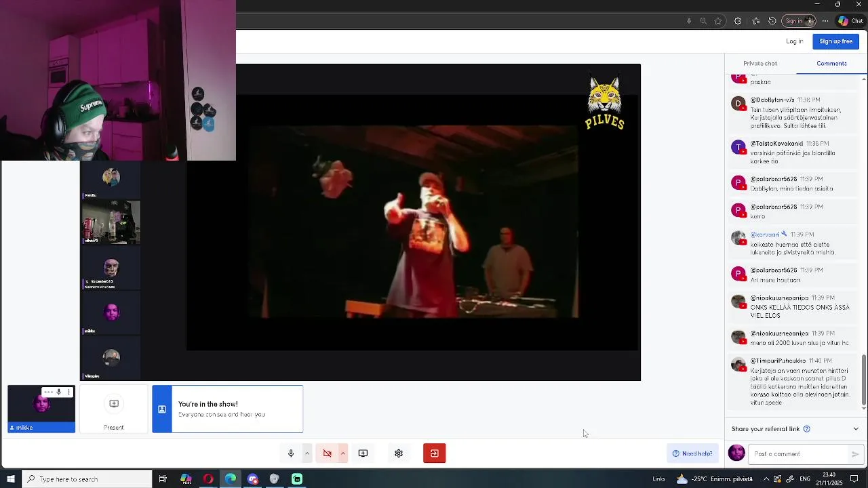This screenshot has height=488, width=868.
Task: Open studio settings gear
Action: click(x=399, y=453)
